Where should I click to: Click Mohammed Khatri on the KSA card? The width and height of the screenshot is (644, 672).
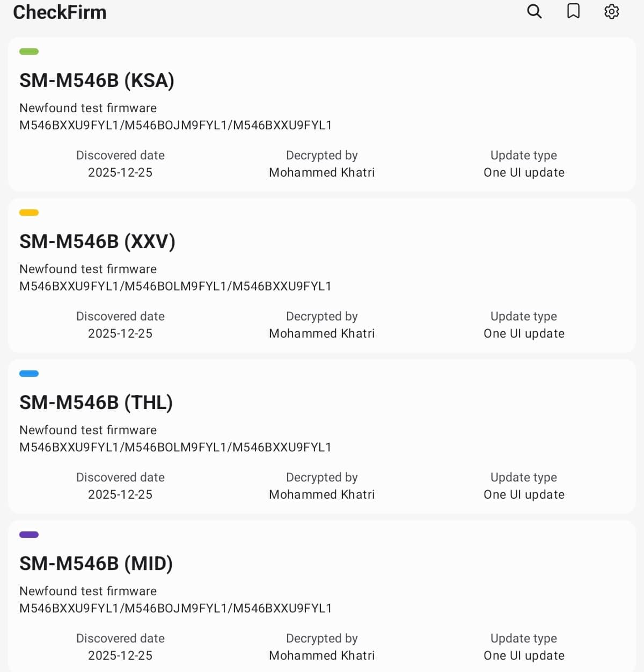pyautogui.click(x=321, y=172)
